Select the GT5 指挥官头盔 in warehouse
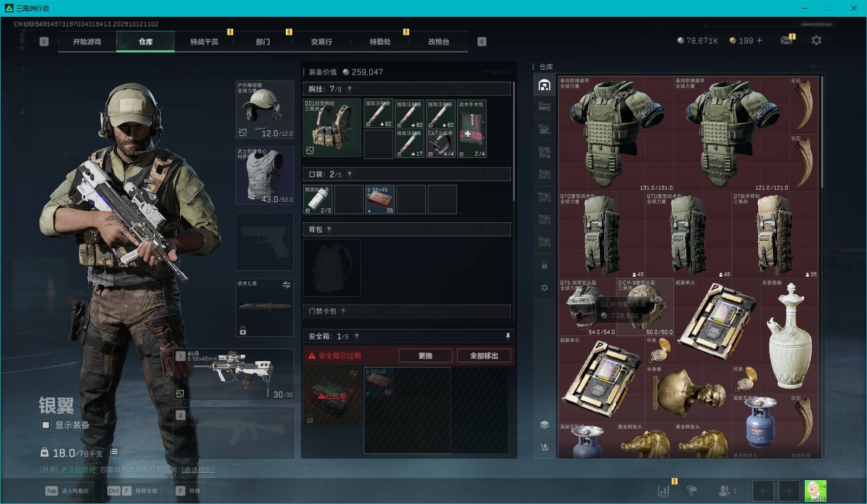The image size is (867, 504). tap(587, 307)
